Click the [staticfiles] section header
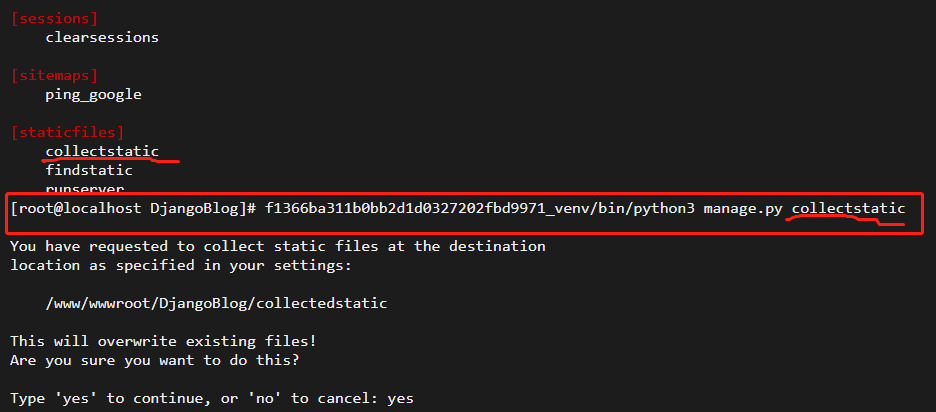 (67, 133)
